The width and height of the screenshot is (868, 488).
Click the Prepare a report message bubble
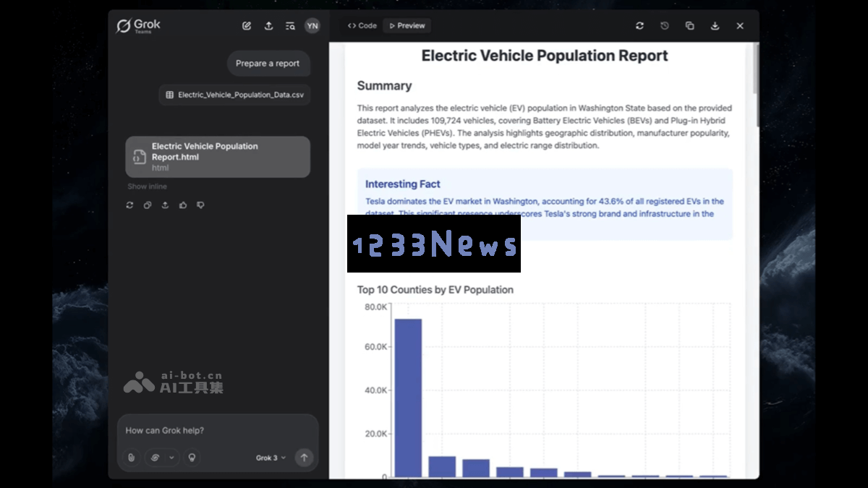268,64
